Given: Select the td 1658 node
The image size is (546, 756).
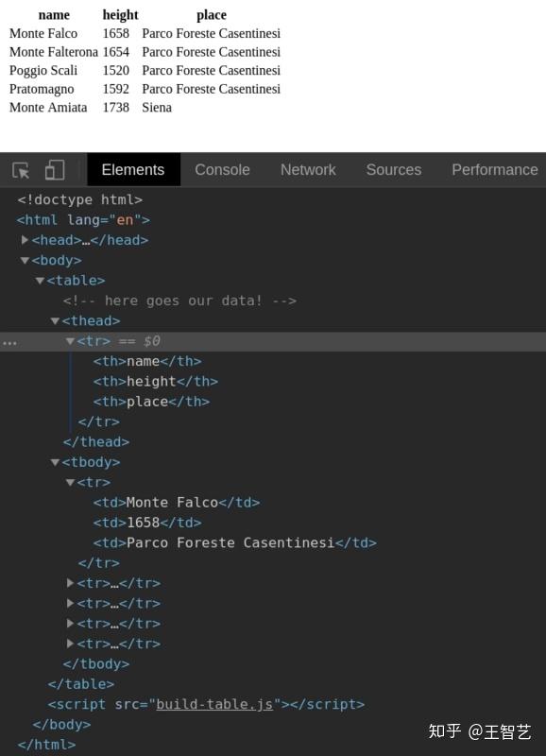Looking at the screenshot, I should click(147, 523).
